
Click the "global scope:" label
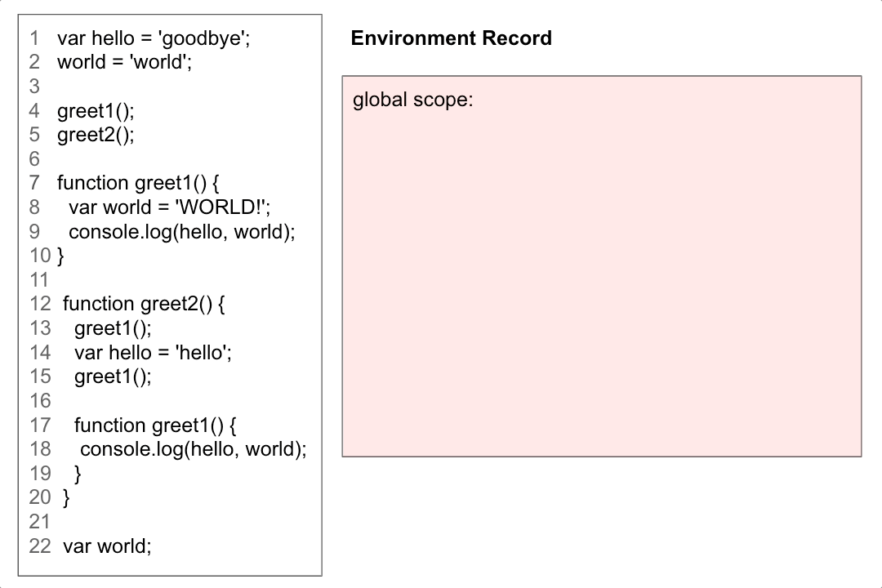pyautogui.click(x=412, y=100)
